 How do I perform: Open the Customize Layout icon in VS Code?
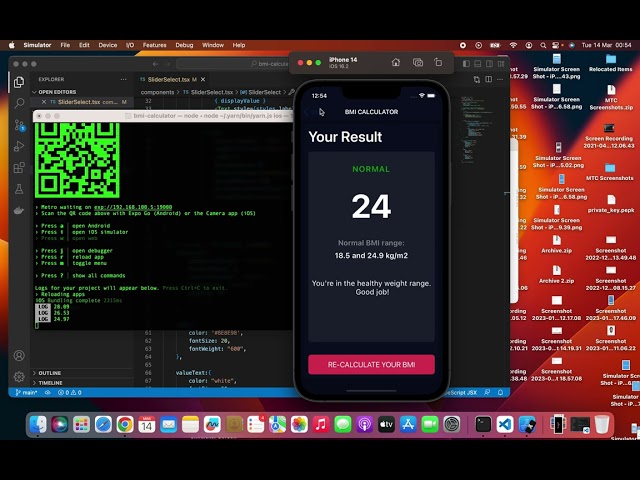coord(501,64)
